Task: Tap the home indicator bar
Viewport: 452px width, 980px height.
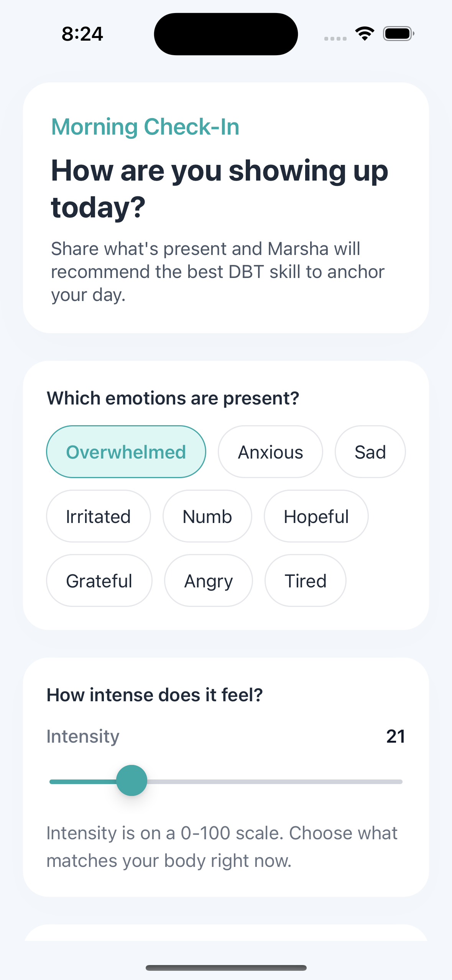Action: (226, 968)
